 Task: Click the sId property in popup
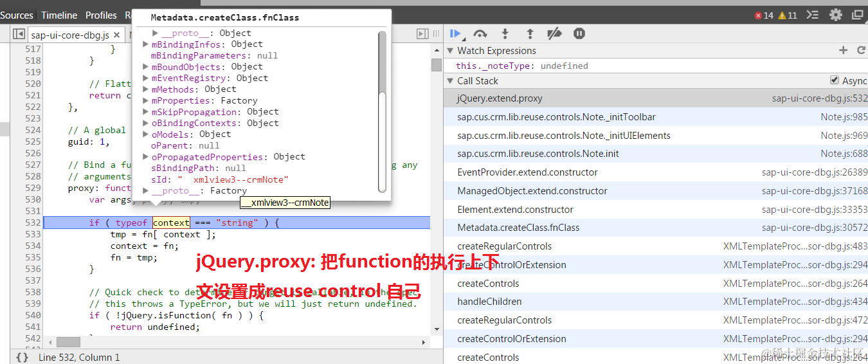click(220, 179)
